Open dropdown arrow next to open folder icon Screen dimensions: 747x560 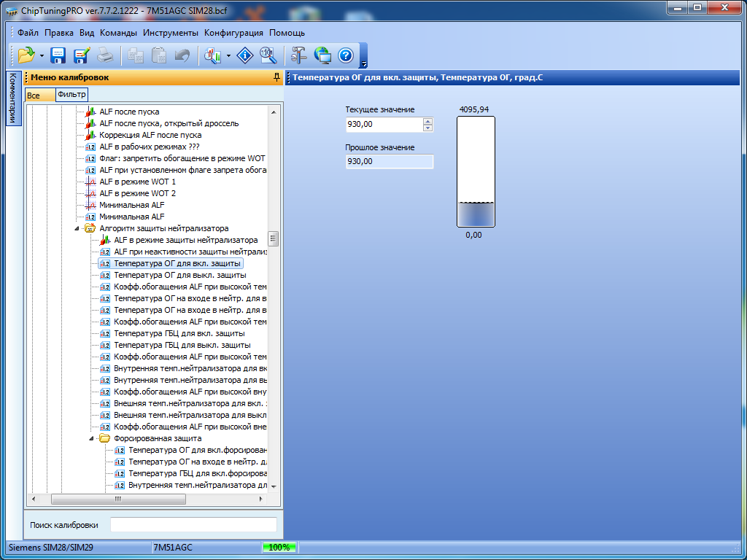point(42,55)
